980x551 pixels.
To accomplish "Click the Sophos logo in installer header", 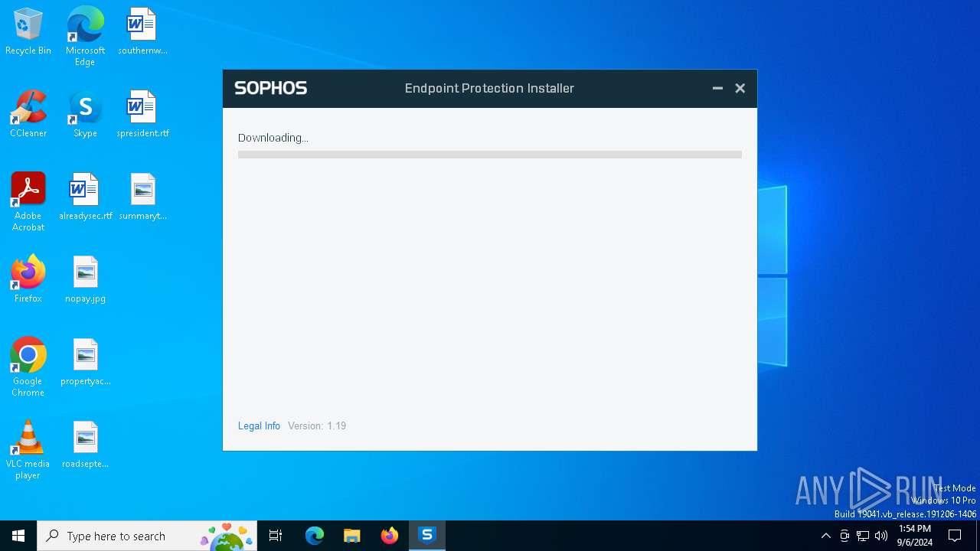I will tap(270, 88).
